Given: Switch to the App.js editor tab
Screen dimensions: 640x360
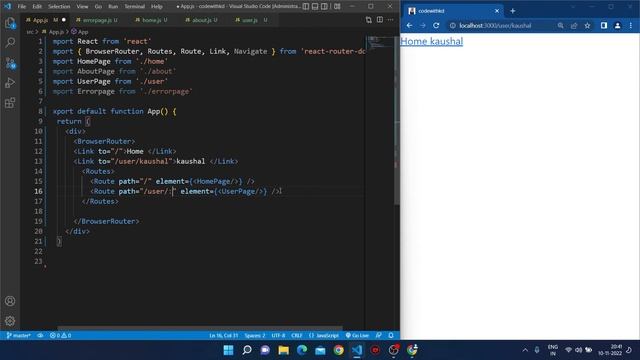Looking at the screenshot, I should 45,20.
